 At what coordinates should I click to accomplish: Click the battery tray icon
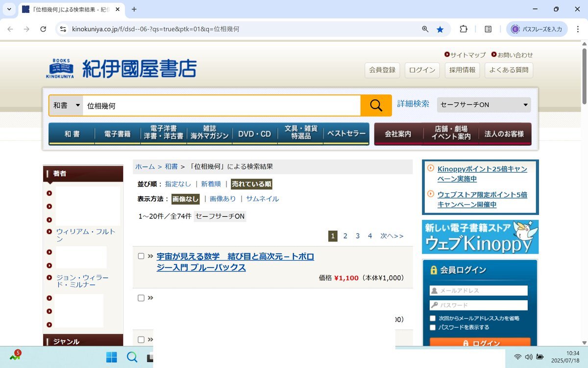(x=540, y=357)
